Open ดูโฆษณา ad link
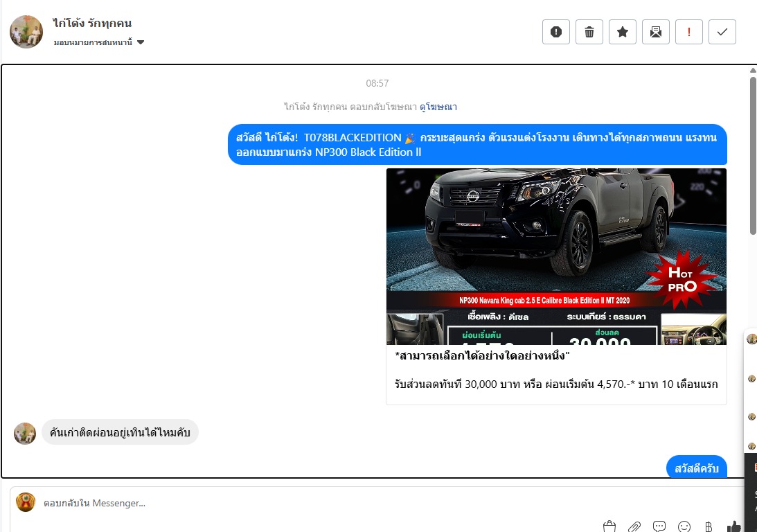 (x=438, y=107)
